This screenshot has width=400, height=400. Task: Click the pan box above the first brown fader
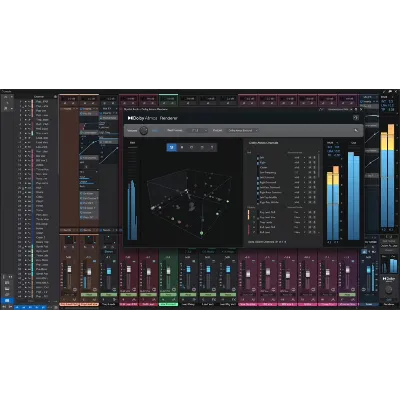click(69, 240)
